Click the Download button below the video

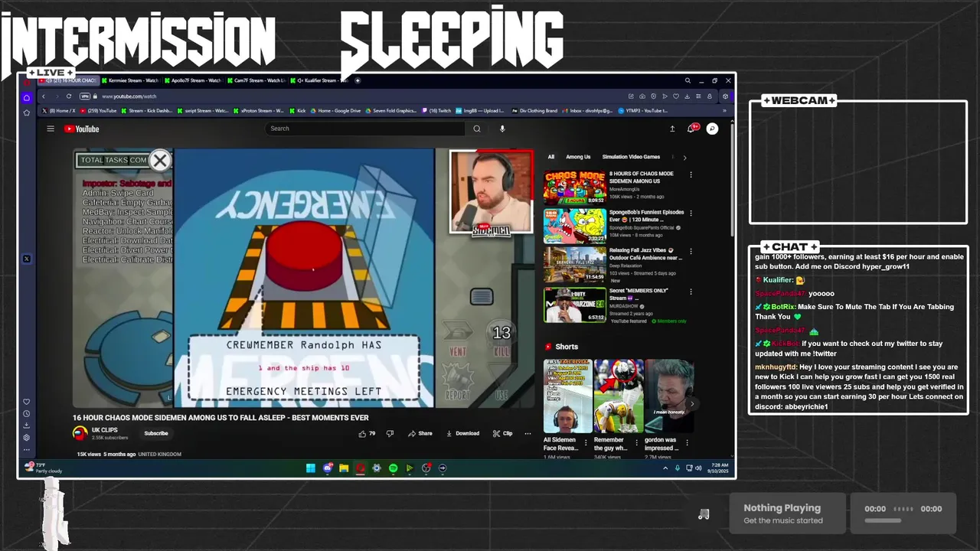pyautogui.click(x=462, y=433)
